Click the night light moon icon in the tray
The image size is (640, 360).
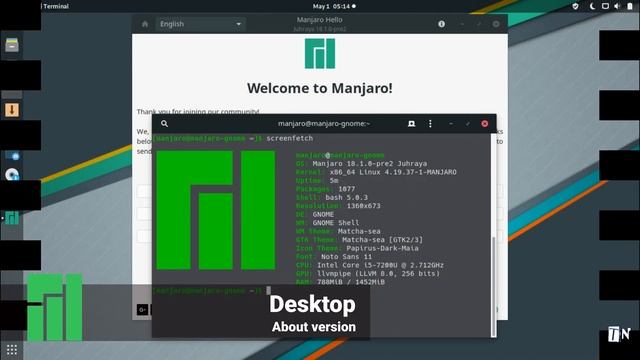[x=592, y=6]
